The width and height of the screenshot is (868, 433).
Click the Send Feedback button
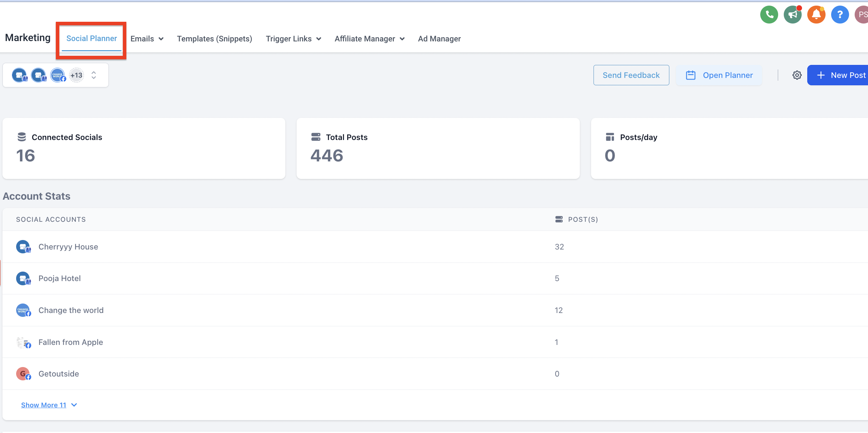point(631,75)
